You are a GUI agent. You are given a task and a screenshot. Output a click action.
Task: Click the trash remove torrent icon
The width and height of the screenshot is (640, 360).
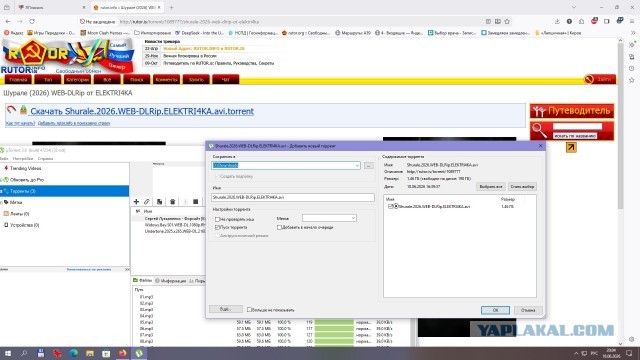pyautogui.click(x=173, y=202)
